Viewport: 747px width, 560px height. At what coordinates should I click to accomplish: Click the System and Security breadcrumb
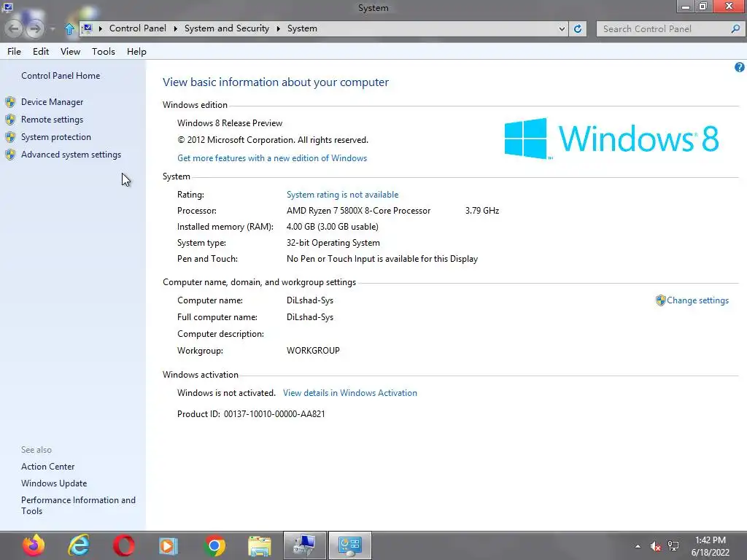[227, 28]
